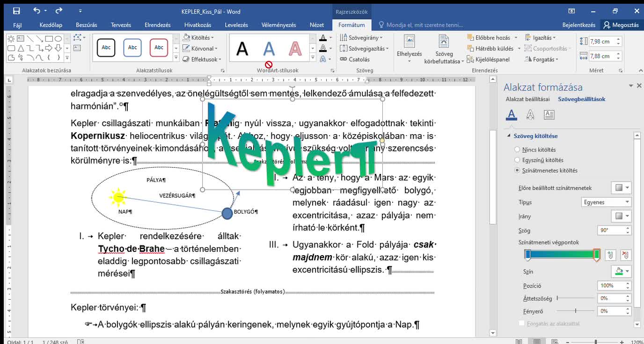Screen dimensions: 644x344
Task: Click the Save icon in title bar
Action: [x=16, y=11]
